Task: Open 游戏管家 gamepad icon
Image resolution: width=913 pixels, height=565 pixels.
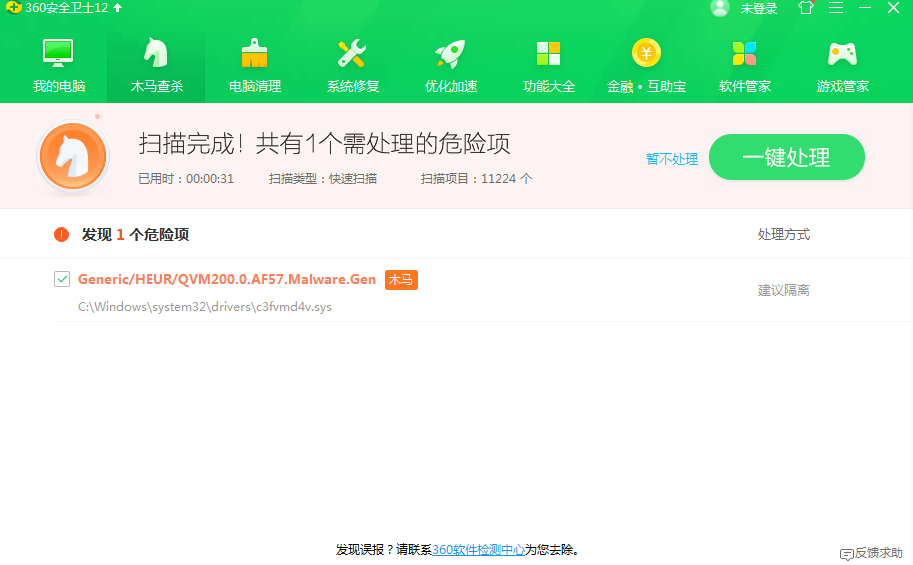Action: pos(842,54)
